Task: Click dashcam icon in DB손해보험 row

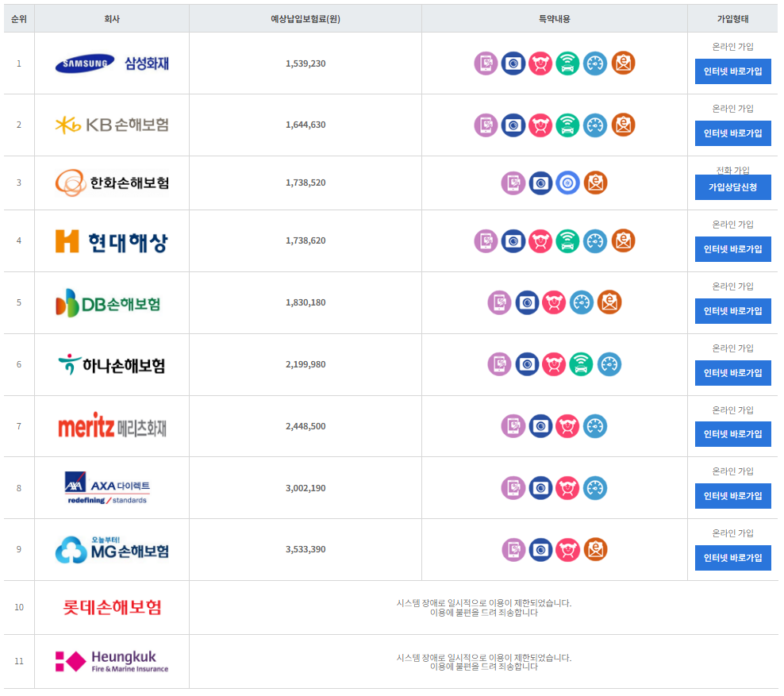Action: point(527,302)
